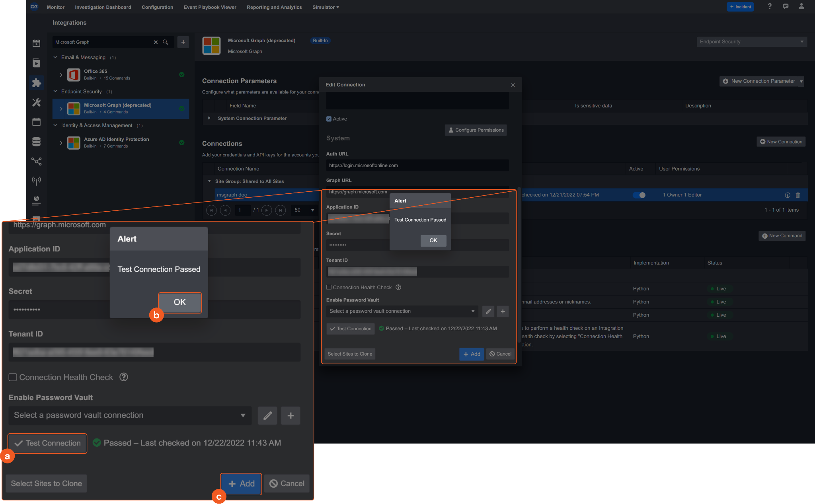Image resolution: width=815 pixels, height=504 pixels.
Task: Open the page size 50 dropdown
Action: click(304, 210)
